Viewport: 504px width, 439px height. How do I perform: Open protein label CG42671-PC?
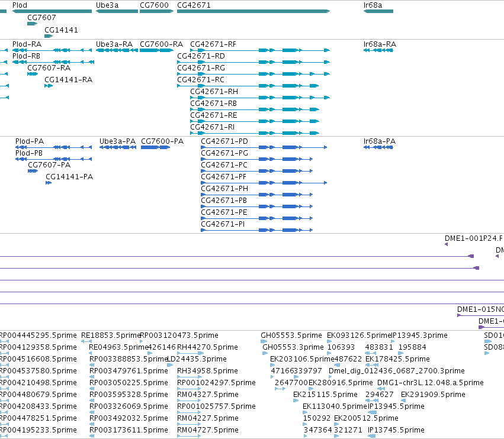pos(224,165)
